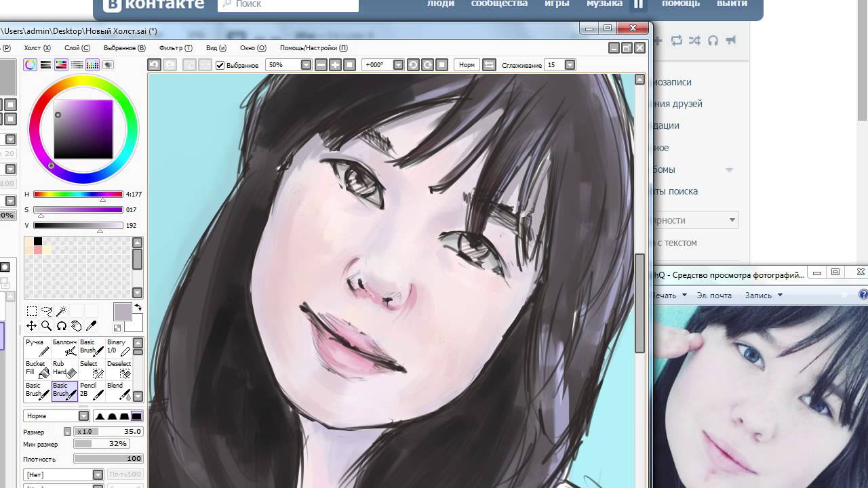This screenshot has width=868, height=488.
Task: Open the +000° rotation dropdown
Action: pos(398,65)
